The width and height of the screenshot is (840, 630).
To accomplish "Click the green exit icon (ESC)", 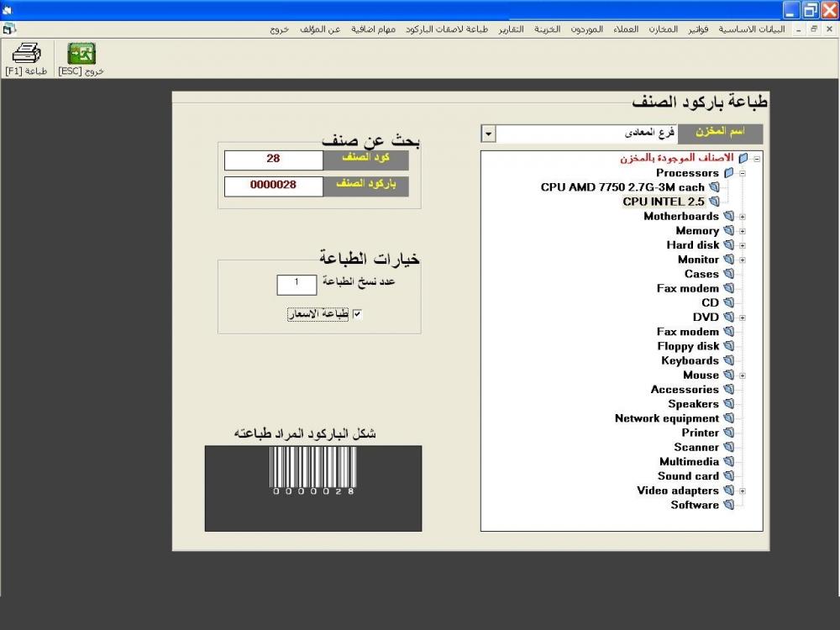I will (x=81, y=54).
